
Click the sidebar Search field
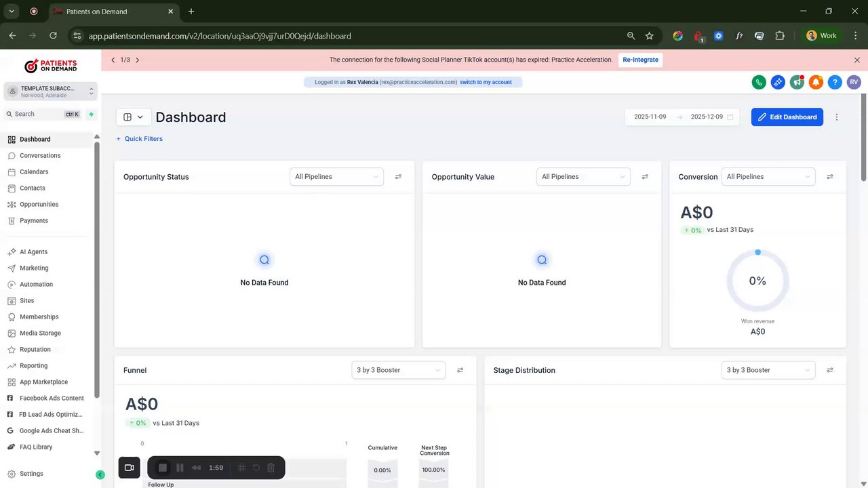(x=43, y=115)
